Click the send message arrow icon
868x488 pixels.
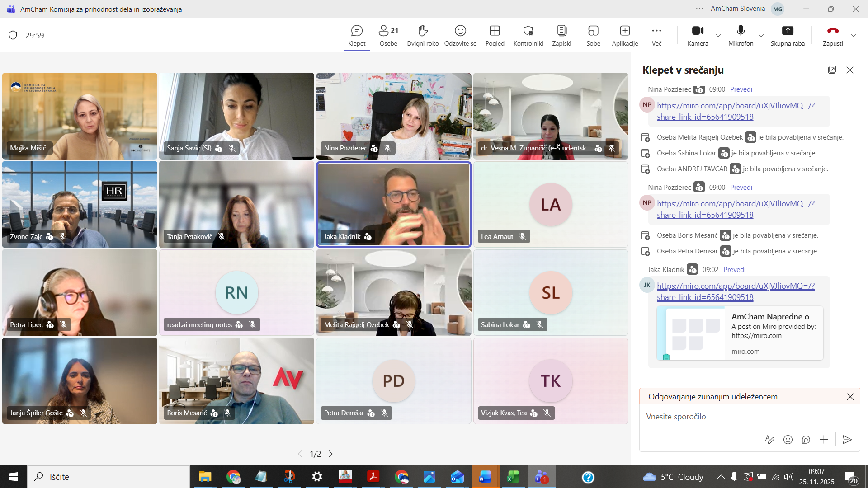(x=847, y=440)
